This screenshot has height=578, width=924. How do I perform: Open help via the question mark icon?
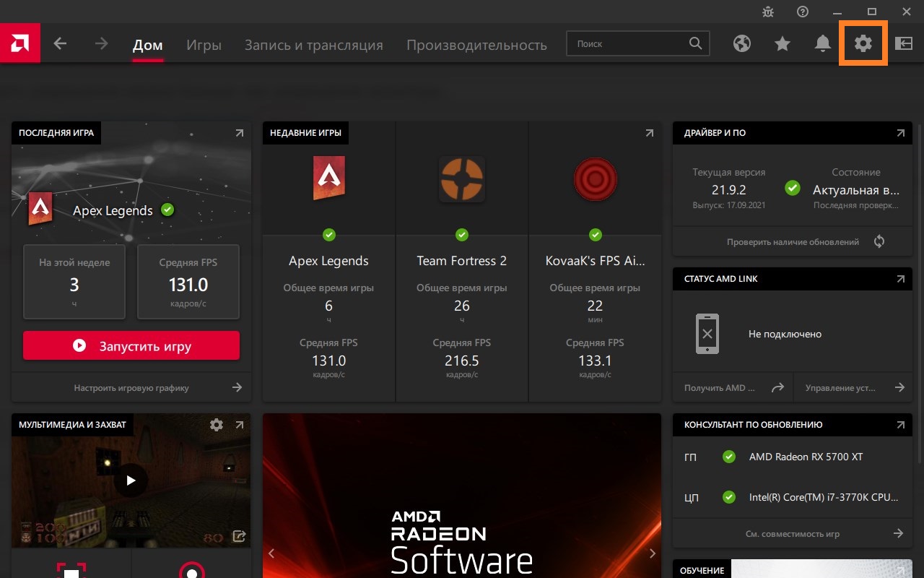pos(803,12)
